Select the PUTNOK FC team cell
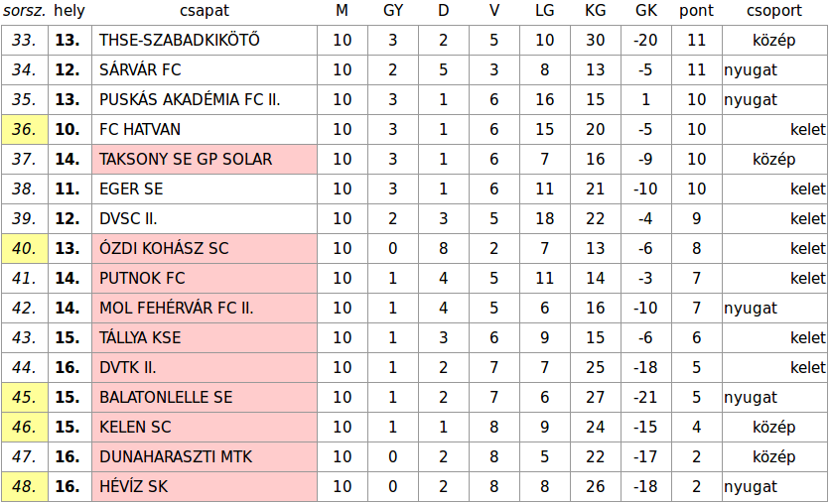This screenshot has width=829, height=504. [x=205, y=278]
